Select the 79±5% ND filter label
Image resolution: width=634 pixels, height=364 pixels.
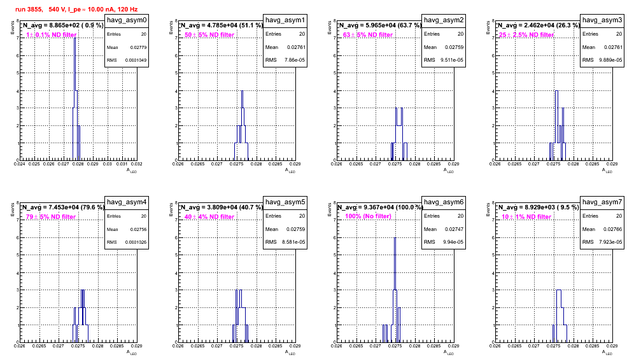click(x=51, y=217)
